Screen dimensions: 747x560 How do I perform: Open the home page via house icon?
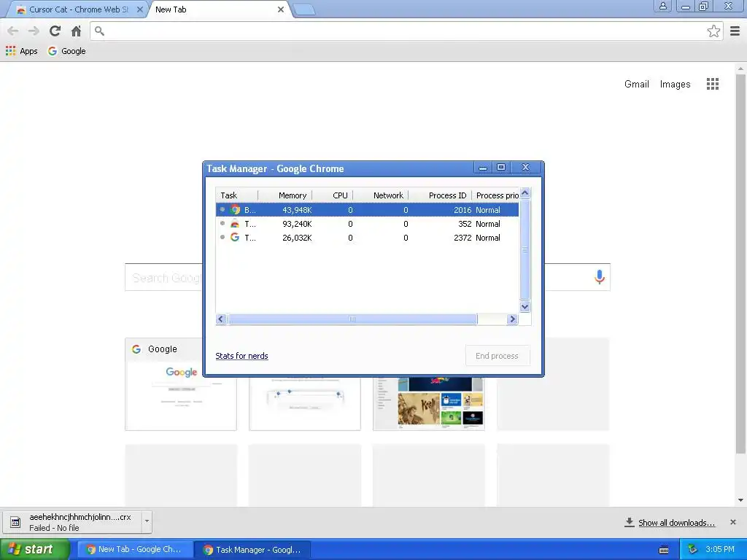76,31
